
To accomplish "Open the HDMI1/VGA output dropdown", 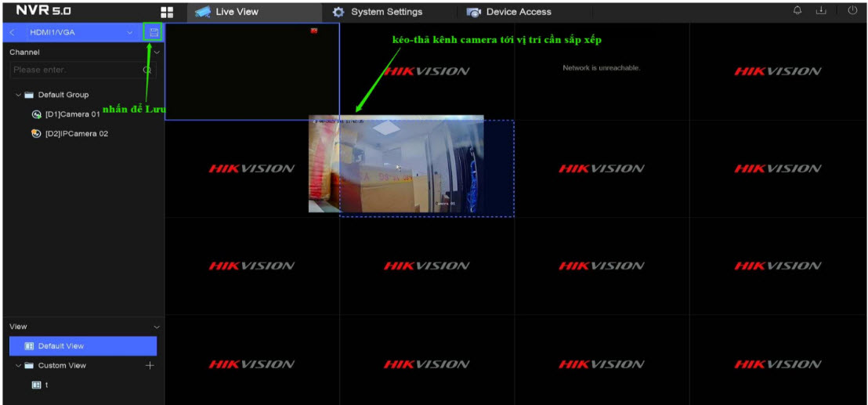I will click(x=129, y=33).
